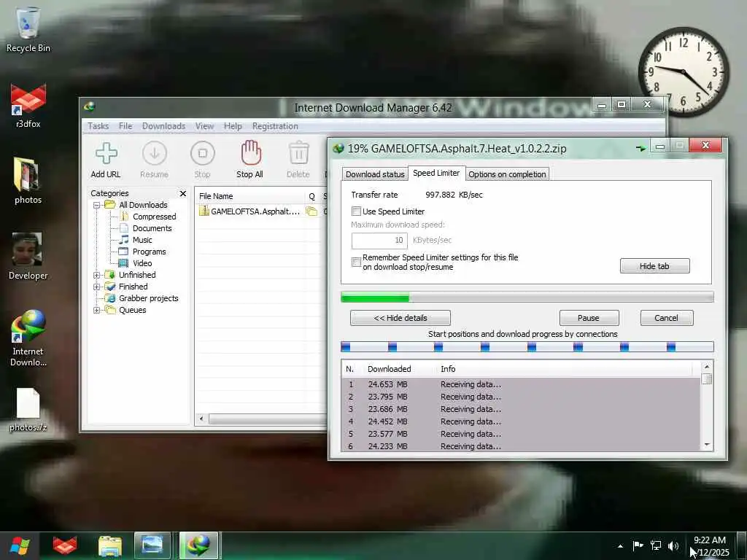
Task: Open the Downloads menu
Action: click(x=164, y=126)
